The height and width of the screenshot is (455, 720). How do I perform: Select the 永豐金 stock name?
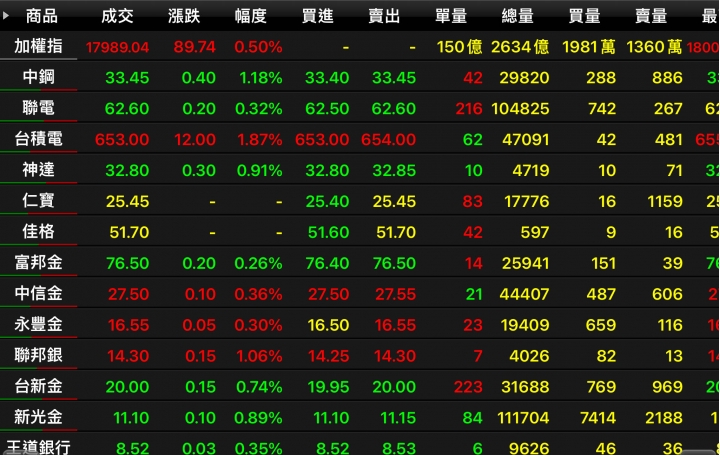[39, 324]
